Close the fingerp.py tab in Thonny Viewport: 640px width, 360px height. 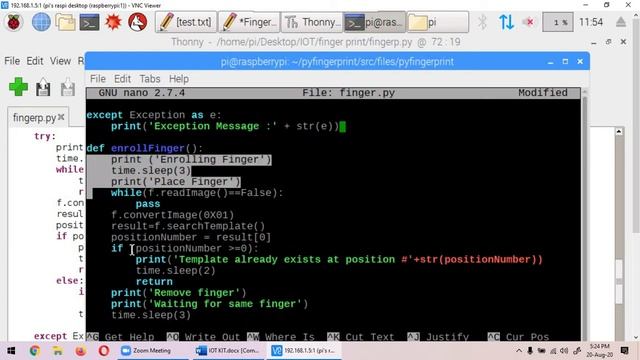pos(61,117)
